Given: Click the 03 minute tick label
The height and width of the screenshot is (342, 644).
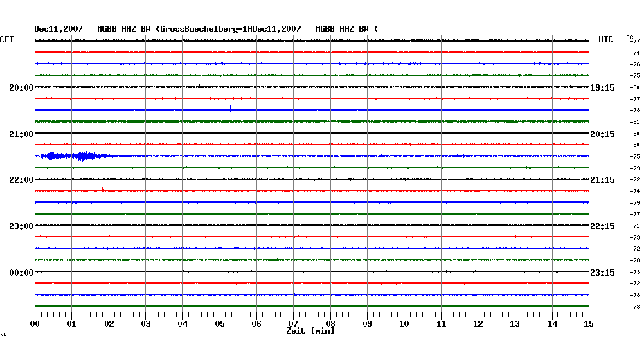Looking at the screenshot, I should (146, 323).
